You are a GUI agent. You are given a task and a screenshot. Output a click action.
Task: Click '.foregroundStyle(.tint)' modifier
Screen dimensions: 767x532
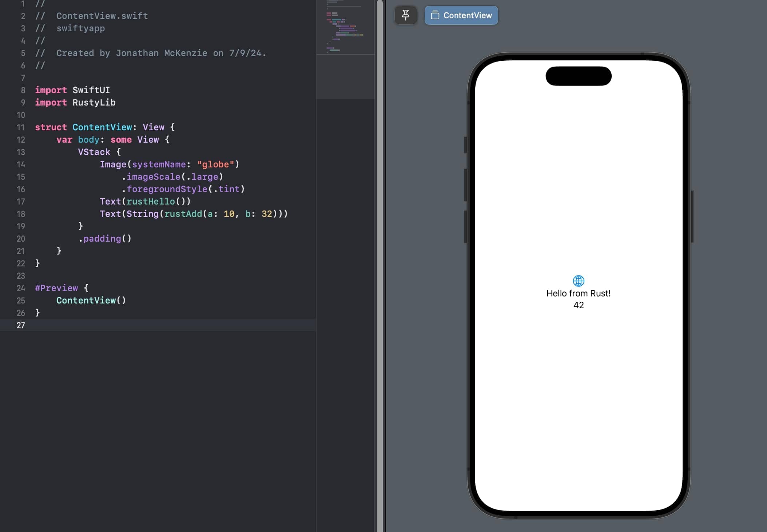(183, 189)
